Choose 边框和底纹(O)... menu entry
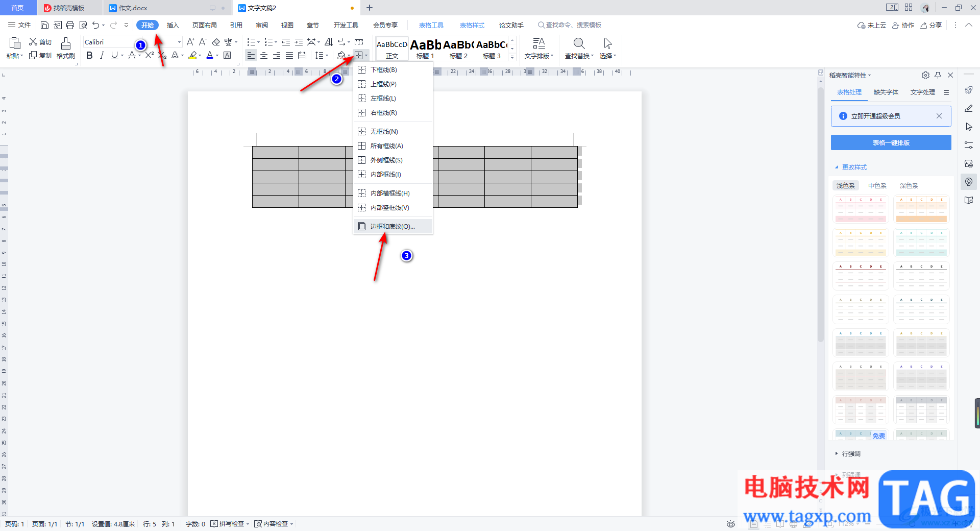Viewport: 980px width, 531px height. click(393, 226)
